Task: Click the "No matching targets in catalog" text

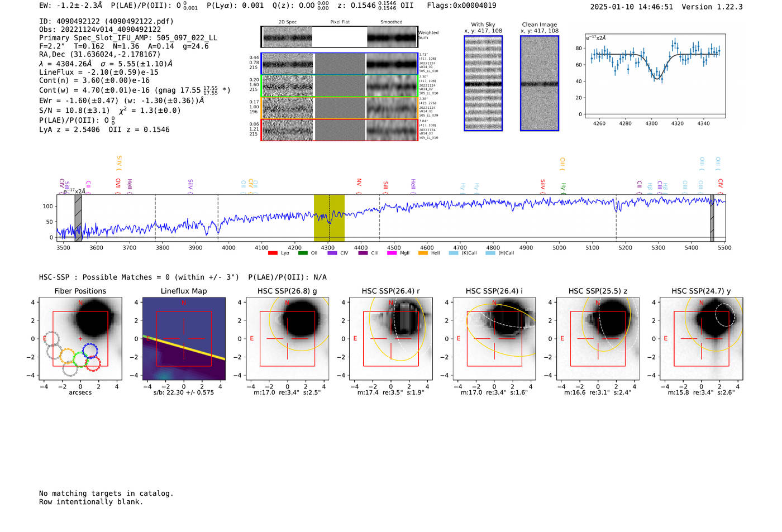Action: click(x=106, y=493)
